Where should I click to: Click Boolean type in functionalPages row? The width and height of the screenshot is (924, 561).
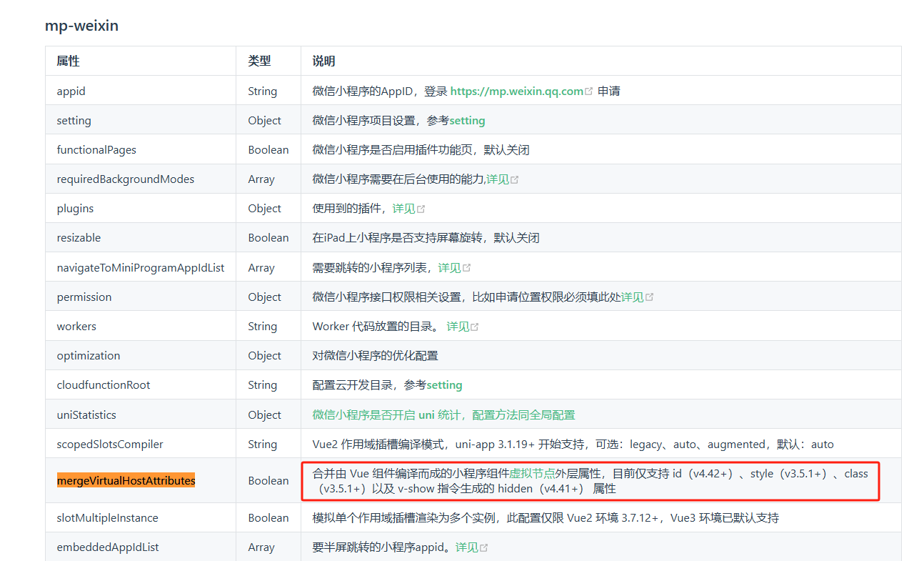(x=268, y=149)
